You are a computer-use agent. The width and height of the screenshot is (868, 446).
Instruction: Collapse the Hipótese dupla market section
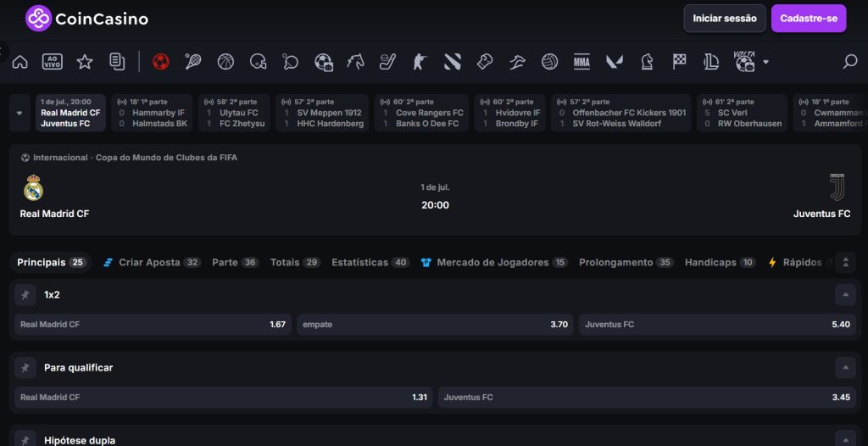[845, 439]
